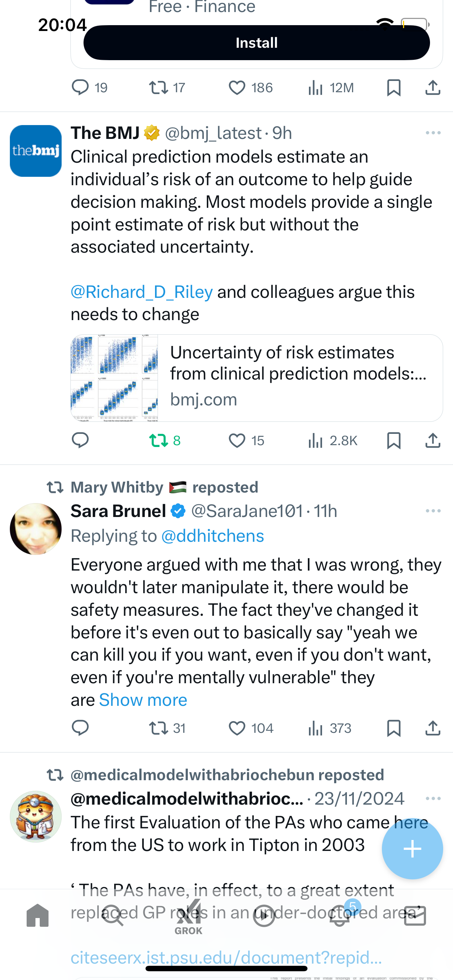Open the bmj.com uncertainty article card

coord(256,378)
